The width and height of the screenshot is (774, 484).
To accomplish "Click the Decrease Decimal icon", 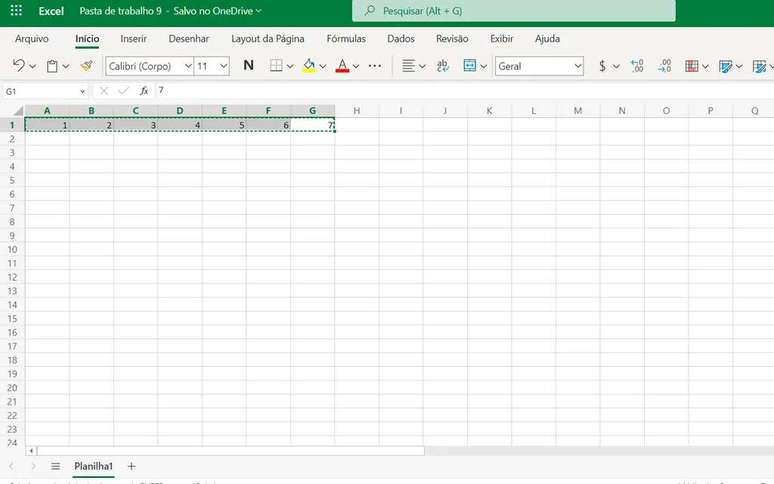I will 664,66.
